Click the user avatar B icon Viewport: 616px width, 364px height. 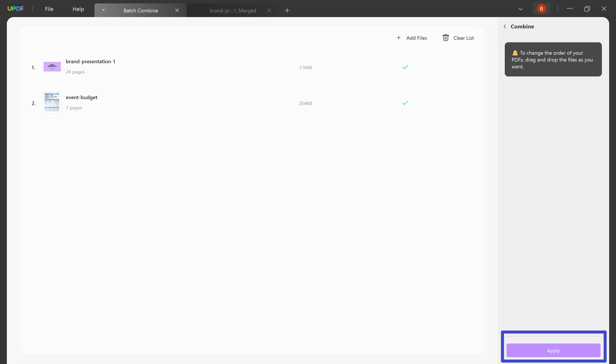coord(541,9)
